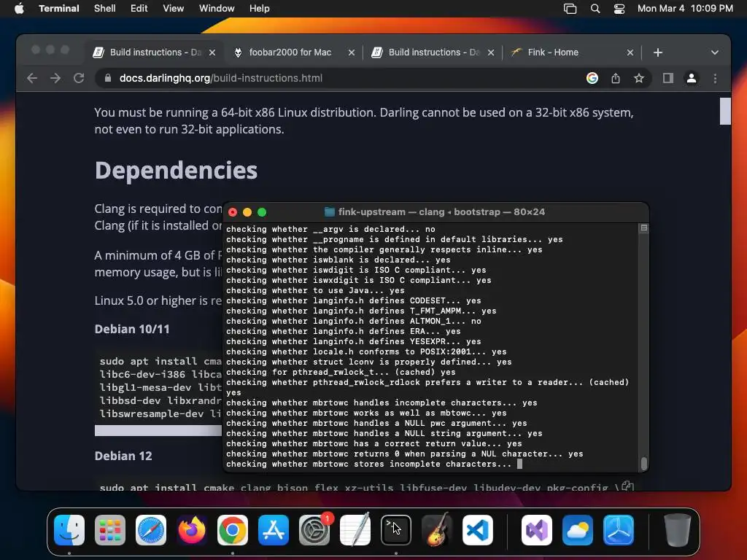Click the date and time clock
The width and height of the screenshot is (747, 560).
point(685,9)
